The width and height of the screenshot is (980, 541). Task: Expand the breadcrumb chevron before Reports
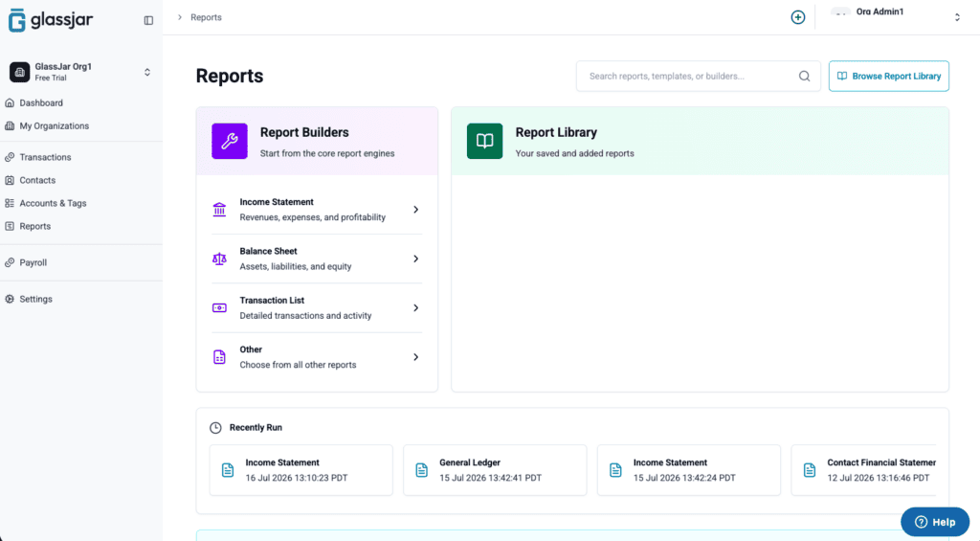(x=179, y=17)
